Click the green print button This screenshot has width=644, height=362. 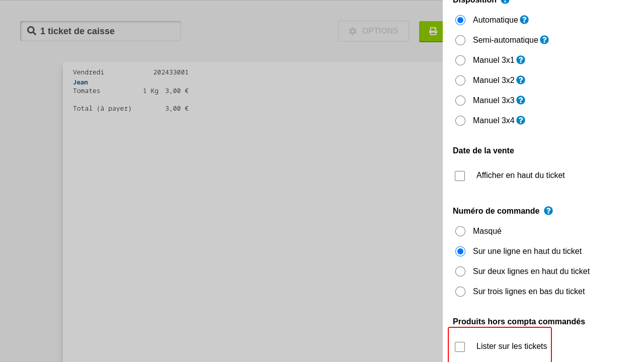[x=432, y=31]
